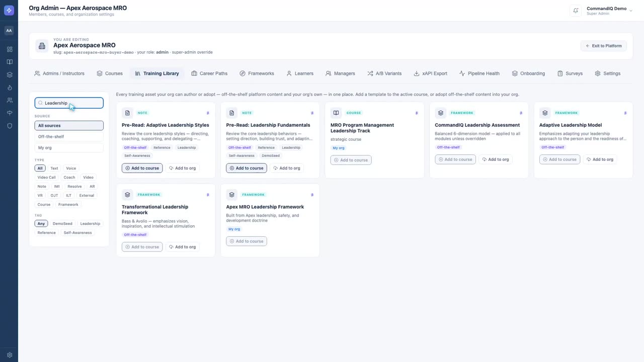
Task: Open the AA organization avatar in sidebar
Action: click(x=9, y=31)
